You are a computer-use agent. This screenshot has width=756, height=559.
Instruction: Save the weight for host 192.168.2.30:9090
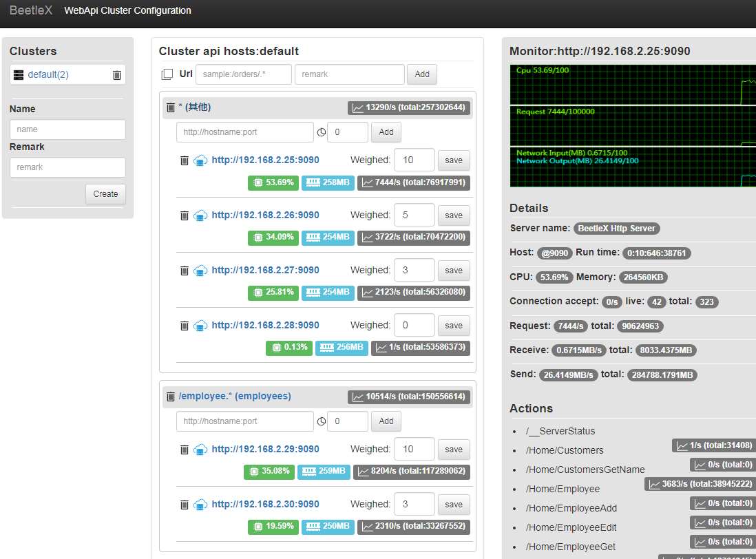(453, 505)
